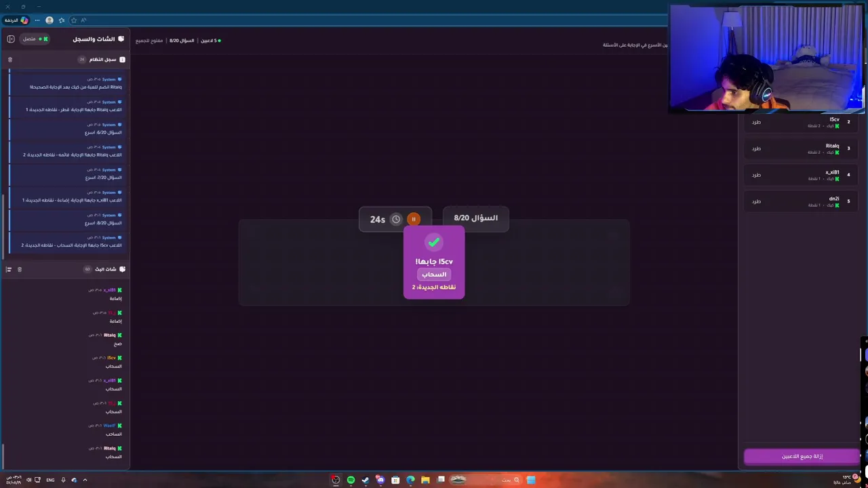Open the volume control in system tray
Image resolution: width=868 pixels, height=488 pixels.
pos(28,480)
